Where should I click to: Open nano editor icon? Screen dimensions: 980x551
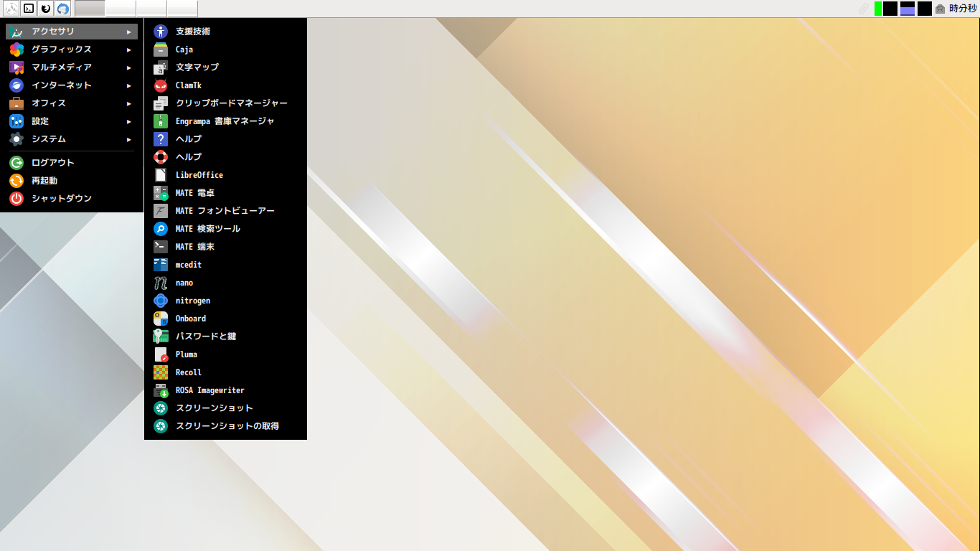161,283
